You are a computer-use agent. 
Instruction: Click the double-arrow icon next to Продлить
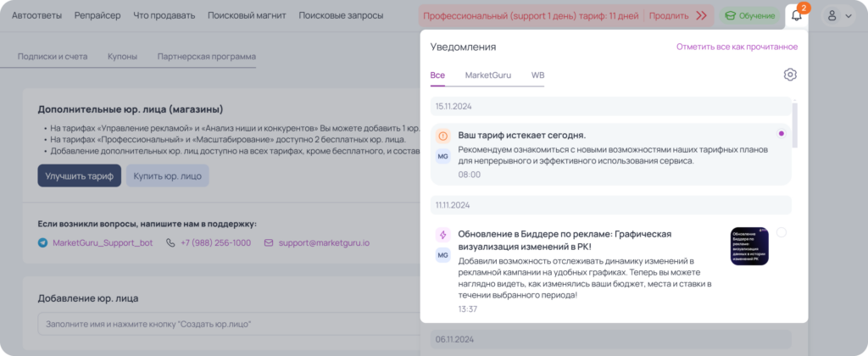tap(701, 15)
